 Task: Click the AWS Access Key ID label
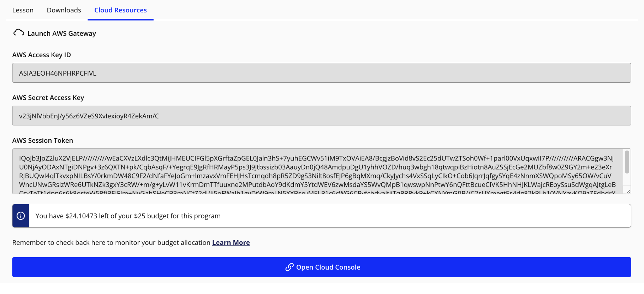point(42,55)
